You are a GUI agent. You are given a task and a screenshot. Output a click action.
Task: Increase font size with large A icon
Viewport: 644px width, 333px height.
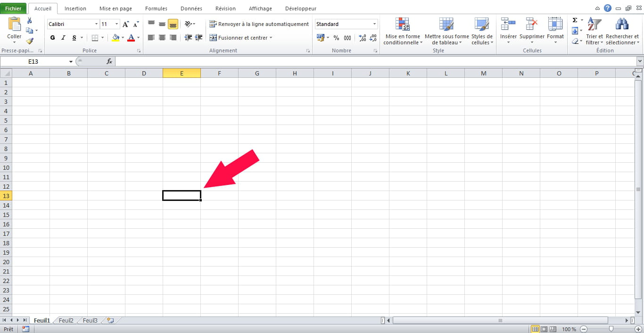[125, 24]
